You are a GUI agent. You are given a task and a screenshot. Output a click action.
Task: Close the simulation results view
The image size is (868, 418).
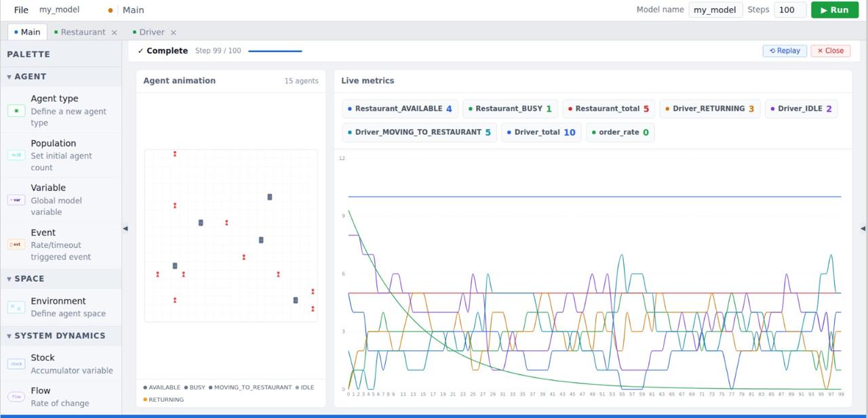click(x=831, y=51)
